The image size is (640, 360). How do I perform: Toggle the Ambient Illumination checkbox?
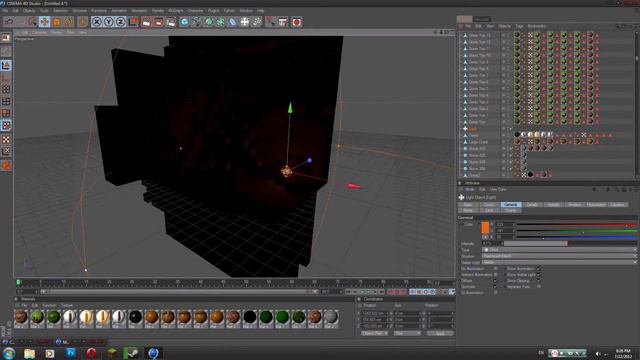click(x=496, y=275)
